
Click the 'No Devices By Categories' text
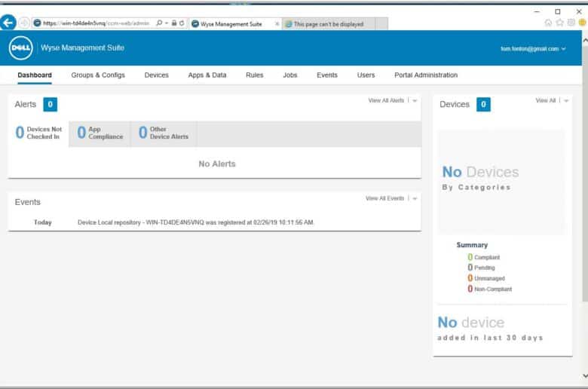pyautogui.click(x=480, y=178)
